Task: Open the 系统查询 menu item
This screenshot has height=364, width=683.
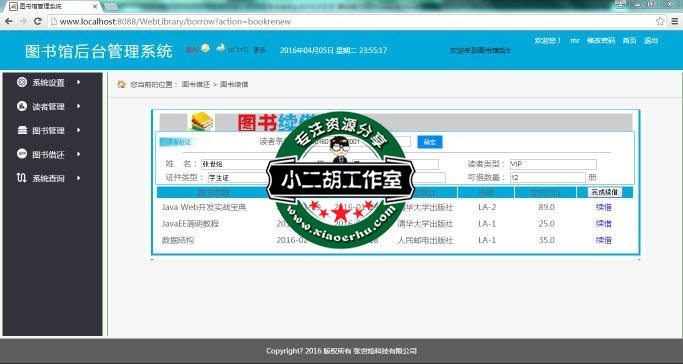Action: point(48,178)
